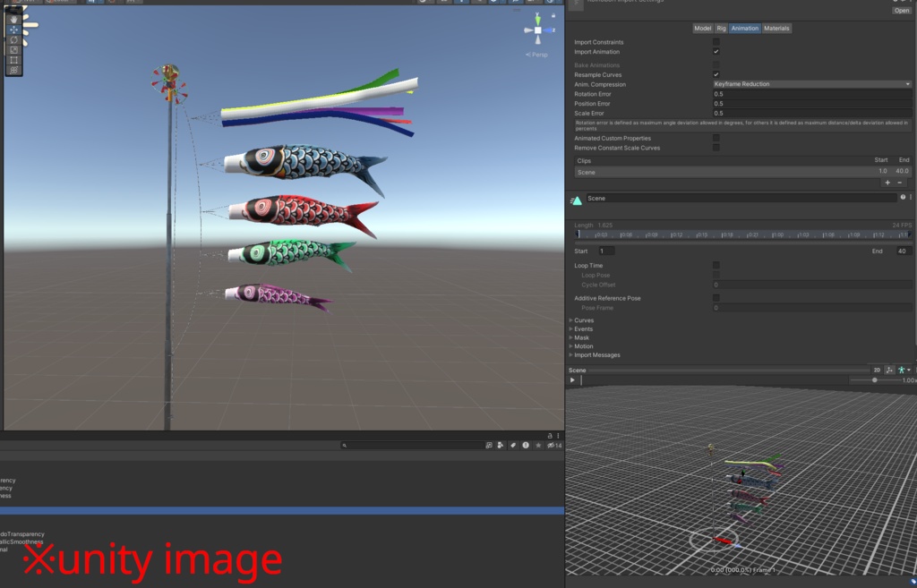Enable Animated Custom Properties checkbox
Viewport: 917px width, 588px height.
pos(716,138)
